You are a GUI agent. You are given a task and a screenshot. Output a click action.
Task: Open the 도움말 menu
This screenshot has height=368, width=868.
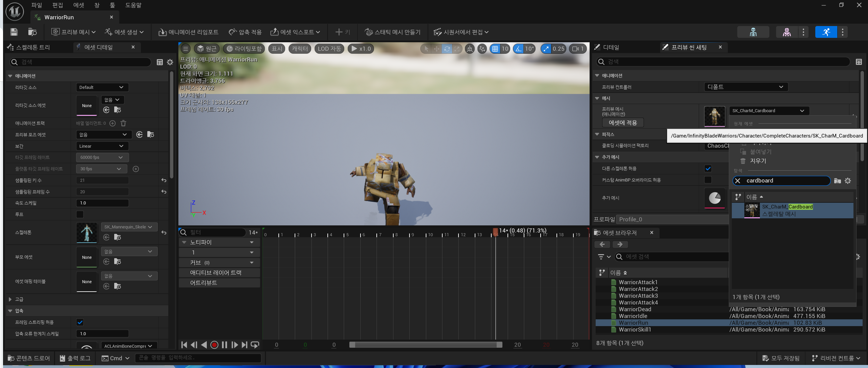click(x=133, y=5)
